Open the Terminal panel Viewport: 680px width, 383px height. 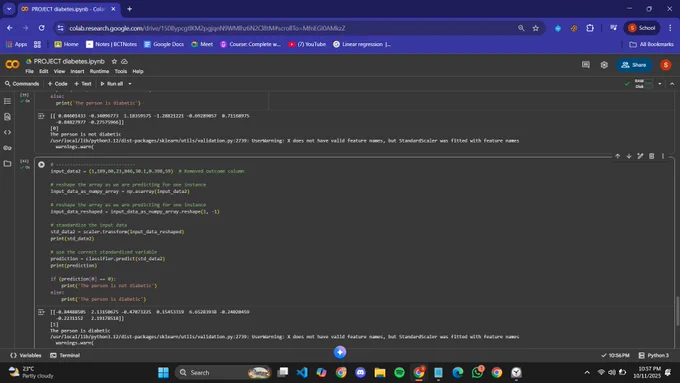tap(65, 355)
